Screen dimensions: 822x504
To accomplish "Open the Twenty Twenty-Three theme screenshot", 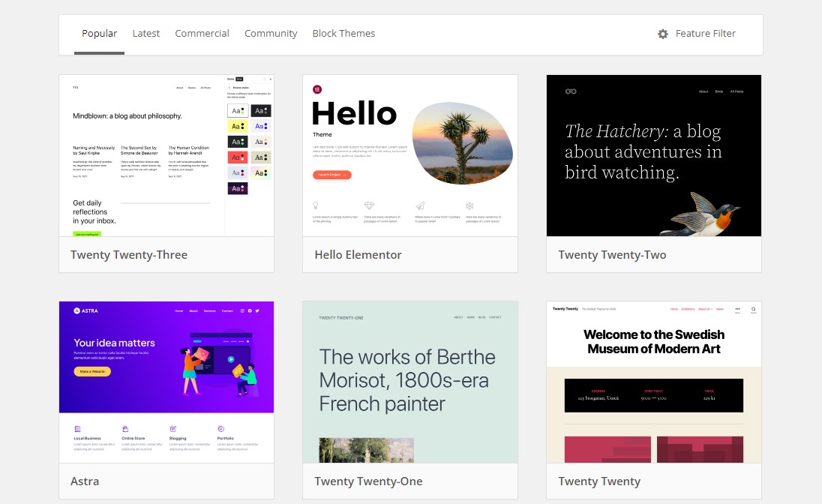I will 166,156.
